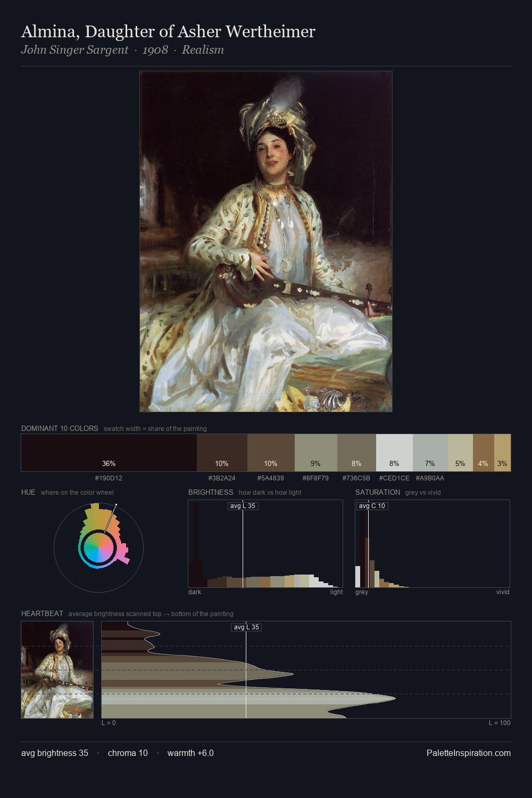Screen dimensions: 532x798
Task: Click the style label Realism
Action: [203, 50]
